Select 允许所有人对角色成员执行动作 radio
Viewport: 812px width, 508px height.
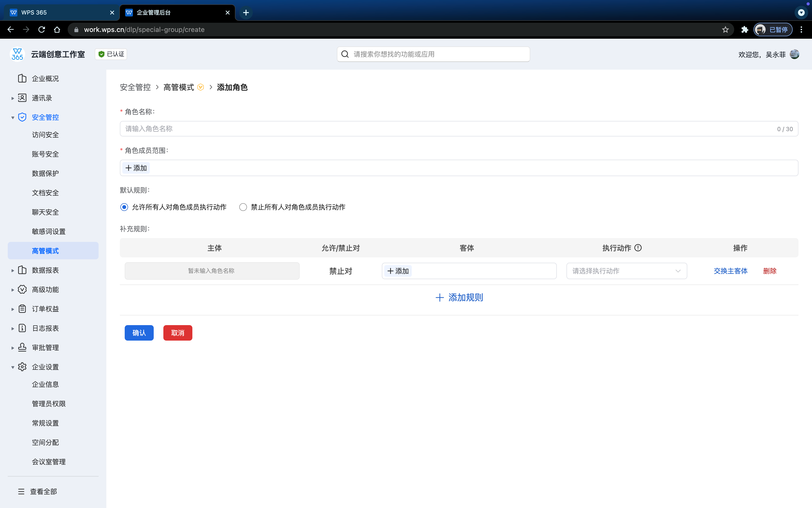click(x=124, y=207)
